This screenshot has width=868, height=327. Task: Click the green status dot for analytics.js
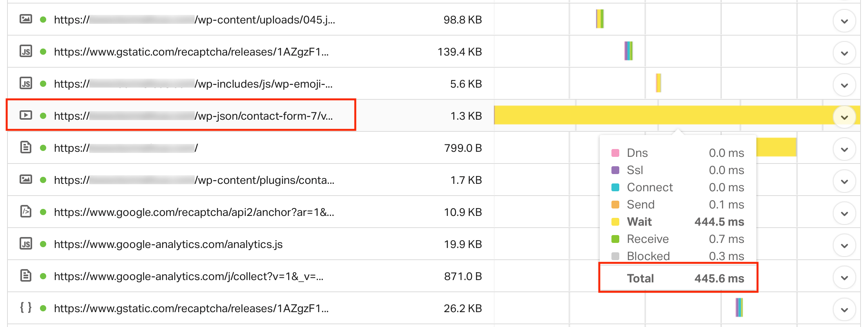(x=43, y=244)
